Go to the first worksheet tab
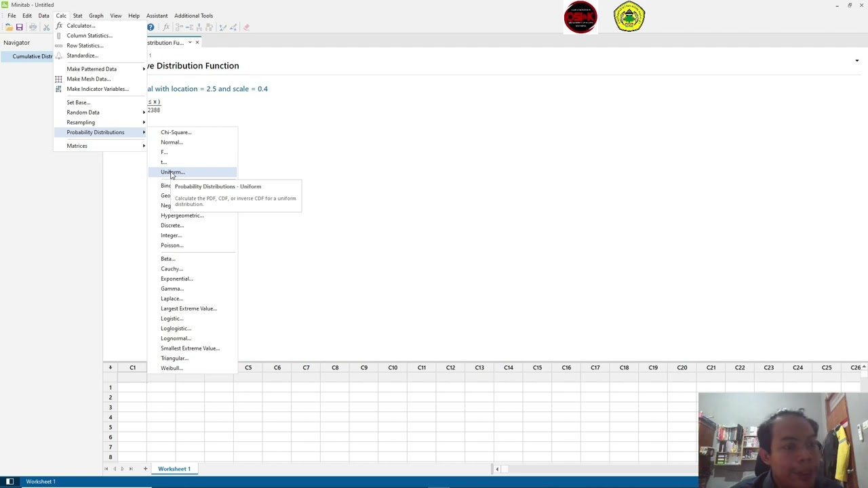 [x=106, y=469]
